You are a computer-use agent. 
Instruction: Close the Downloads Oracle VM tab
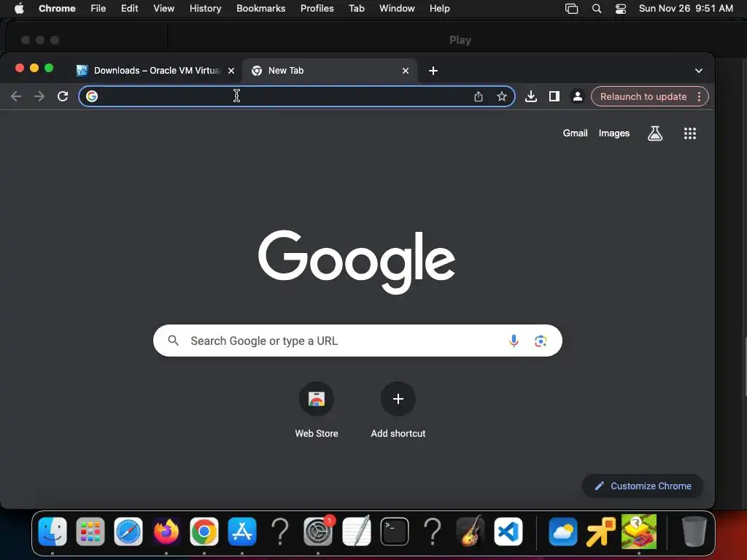pos(231,71)
